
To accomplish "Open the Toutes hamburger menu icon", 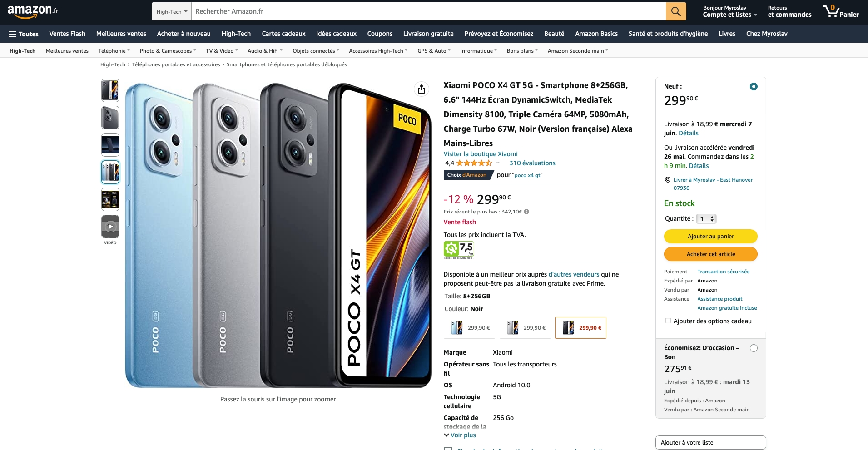I will [x=13, y=34].
